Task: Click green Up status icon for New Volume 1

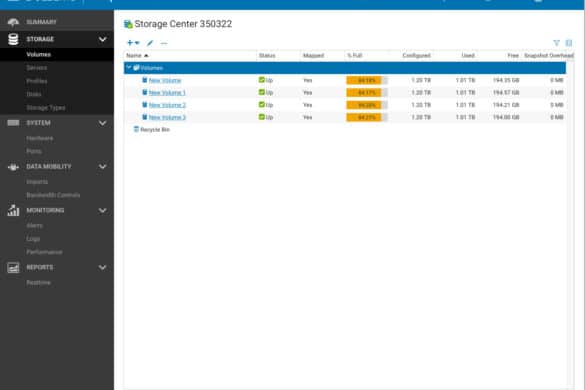Action: click(262, 92)
